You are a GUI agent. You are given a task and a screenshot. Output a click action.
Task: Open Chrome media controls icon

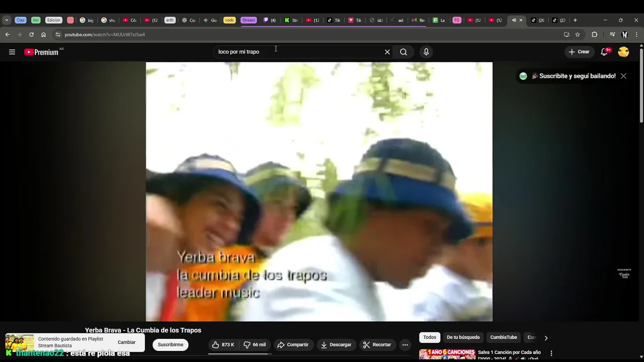(x=612, y=34)
